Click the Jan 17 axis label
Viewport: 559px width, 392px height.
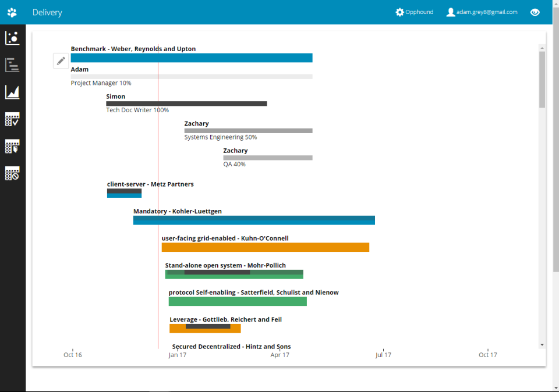[x=178, y=355]
